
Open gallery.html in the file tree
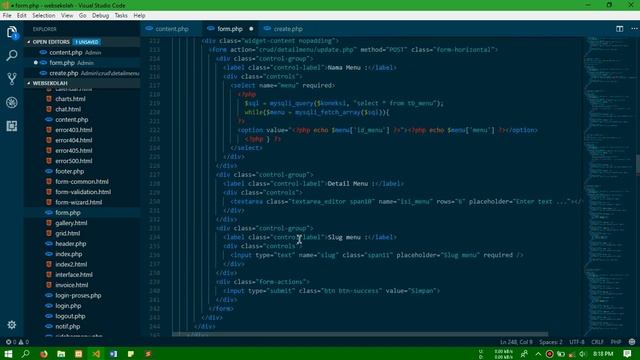coord(71,223)
